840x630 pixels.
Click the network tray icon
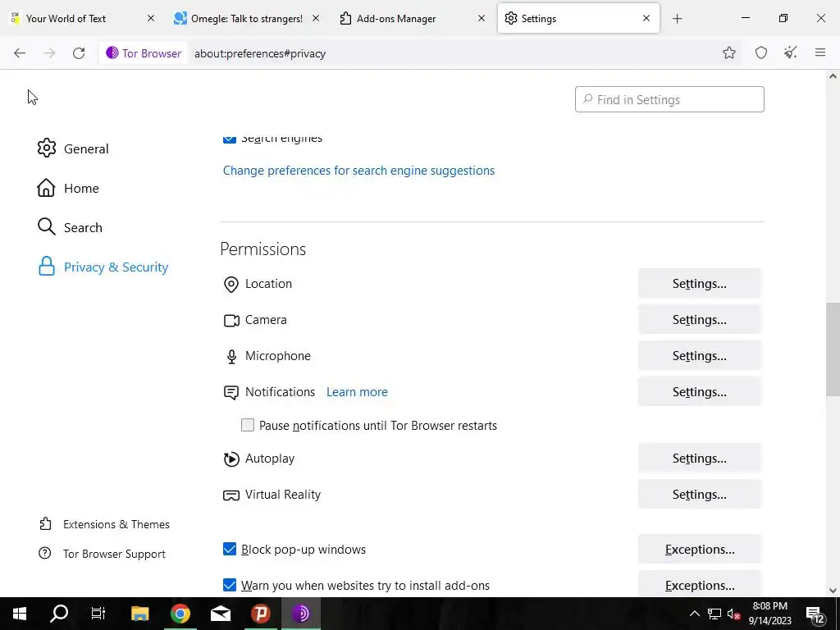(714, 614)
